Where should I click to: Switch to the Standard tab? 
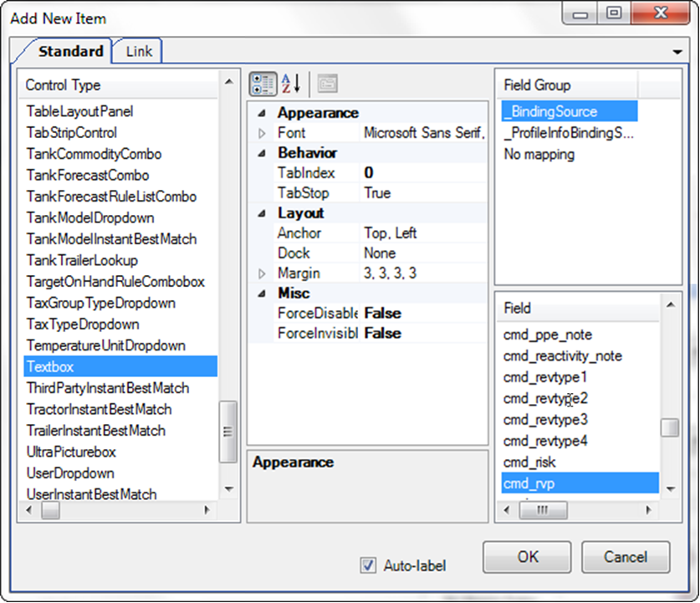[70, 51]
